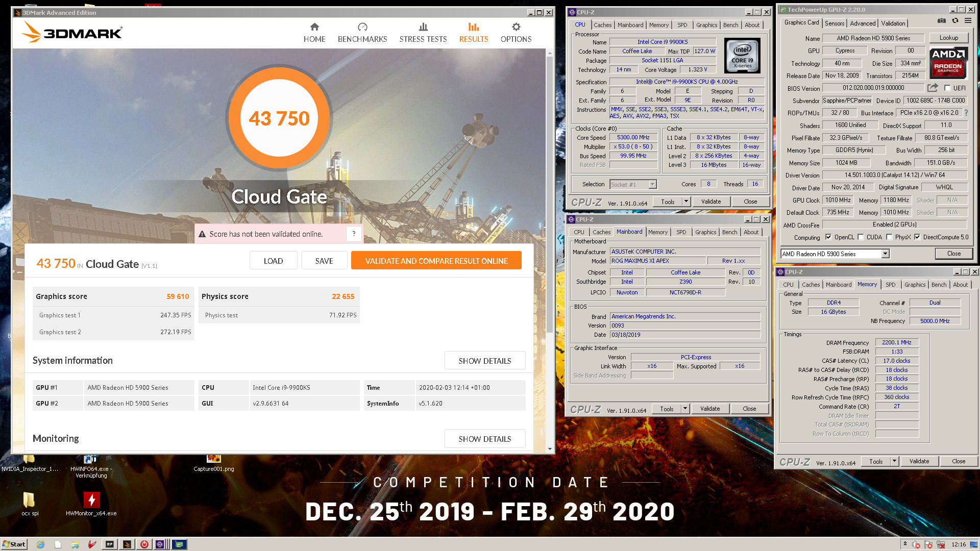Click the 3DMark scrollbar up arrow
Image resolution: width=980 pixels, height=551 pixels.
[550, 53]
